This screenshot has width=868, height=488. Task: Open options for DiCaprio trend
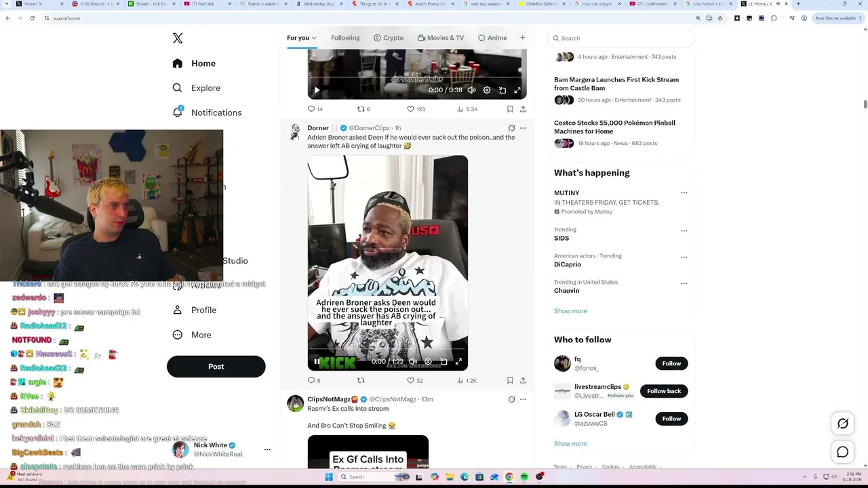click(684, 257)
